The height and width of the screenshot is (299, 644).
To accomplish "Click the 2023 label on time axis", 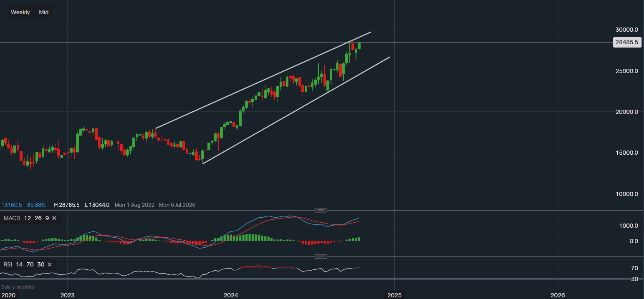I will coord(68,295).
